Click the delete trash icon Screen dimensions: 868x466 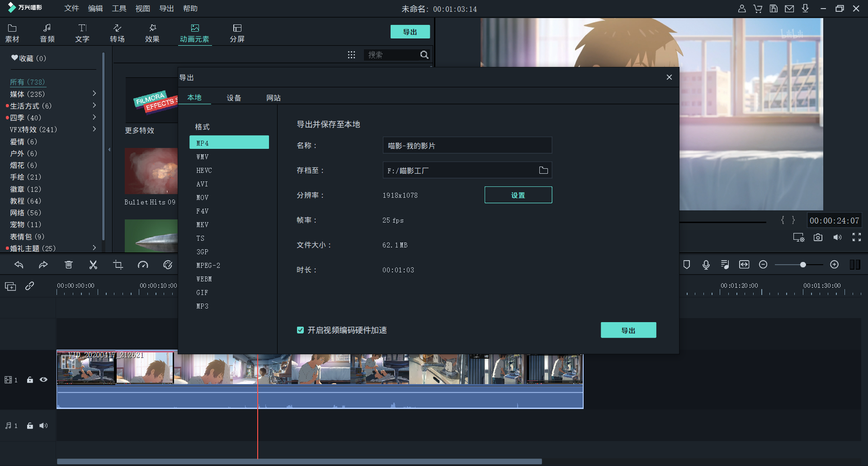pyautogui.click(x=68, y=265)
